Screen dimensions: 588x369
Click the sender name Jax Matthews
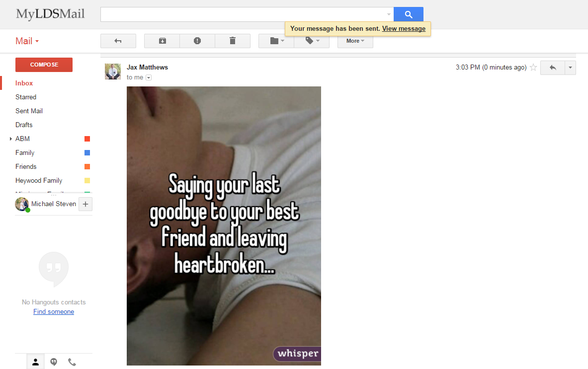click(148, 68)
